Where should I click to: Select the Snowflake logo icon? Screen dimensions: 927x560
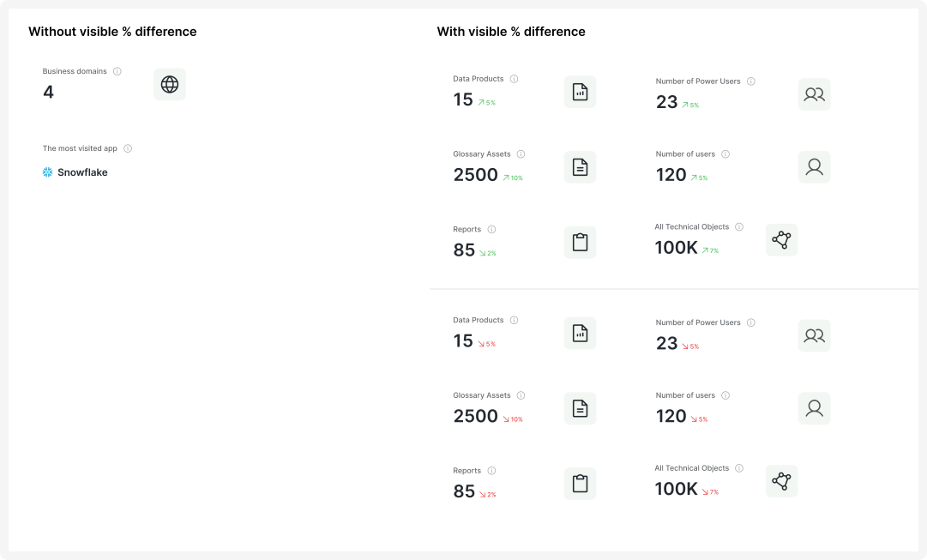tap(48, 172)
